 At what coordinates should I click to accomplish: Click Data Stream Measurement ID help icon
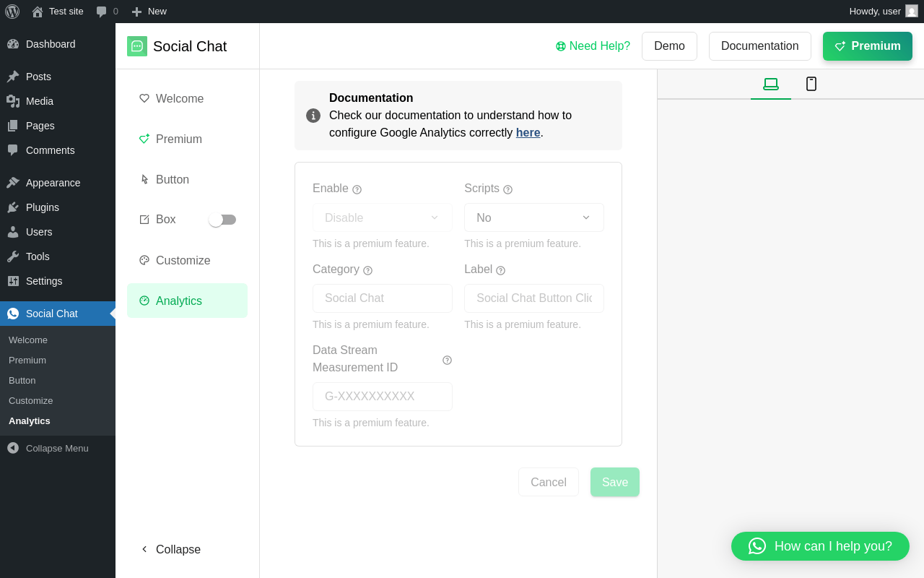(447, 360)
